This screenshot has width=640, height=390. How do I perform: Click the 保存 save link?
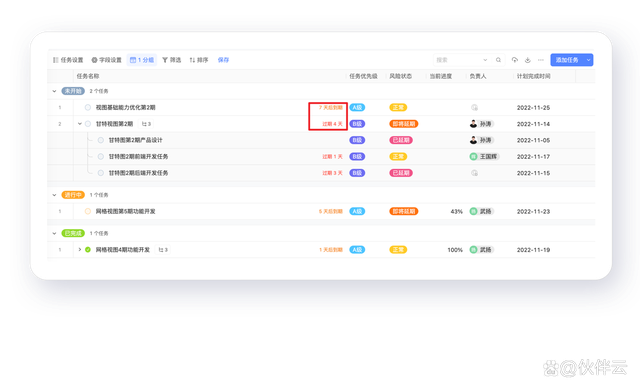point(223,60)
